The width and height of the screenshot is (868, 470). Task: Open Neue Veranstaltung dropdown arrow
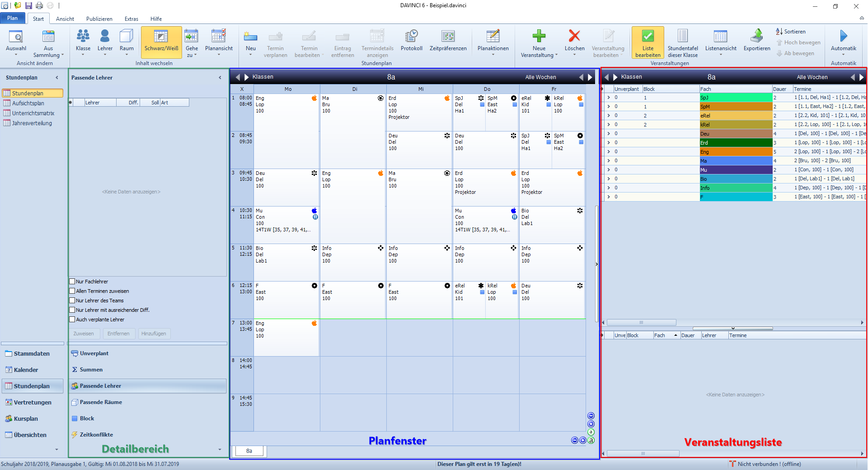click(x=556, y=55)
